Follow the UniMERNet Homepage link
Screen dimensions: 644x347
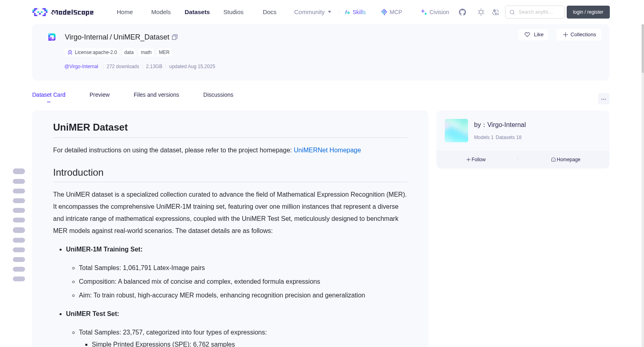point(327,150)
